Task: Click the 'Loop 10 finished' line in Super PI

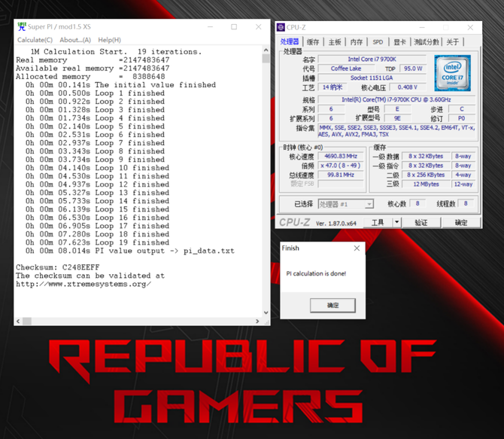Action: pyautogui.click(x=132, y=168)
